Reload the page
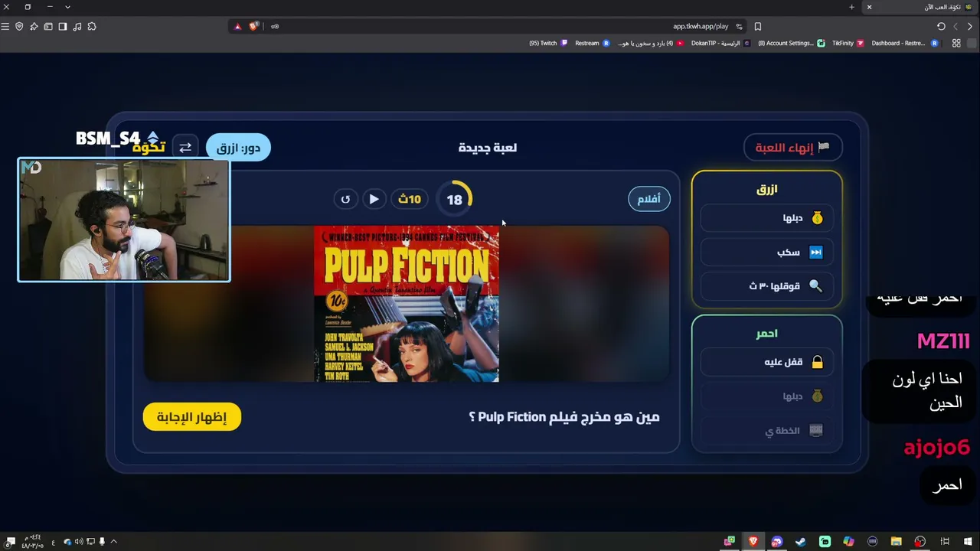980x551 pixels. [x=941, y=26]
